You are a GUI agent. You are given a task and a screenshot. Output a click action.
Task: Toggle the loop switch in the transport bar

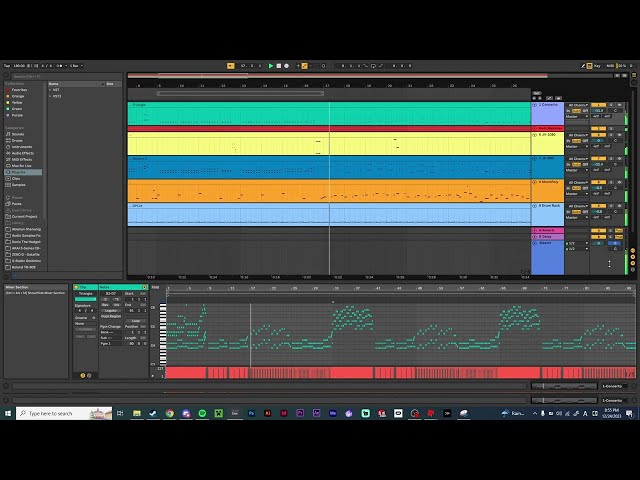[x=373, y=66]
